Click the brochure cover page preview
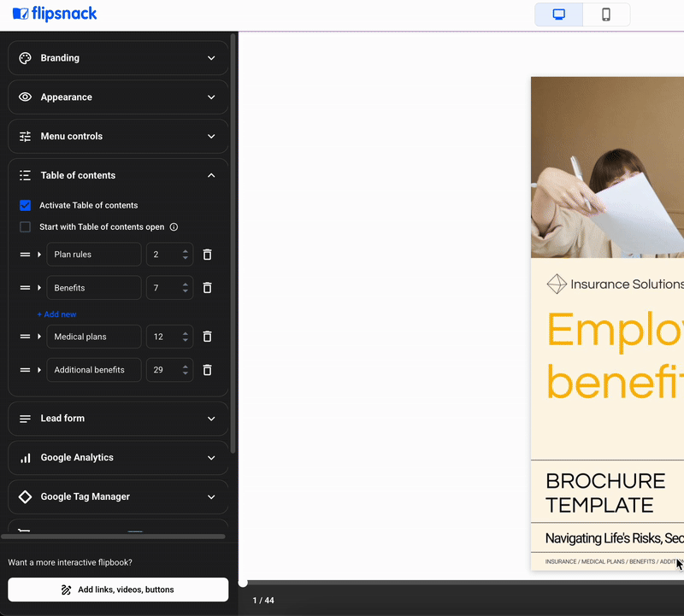 (607, 324)
